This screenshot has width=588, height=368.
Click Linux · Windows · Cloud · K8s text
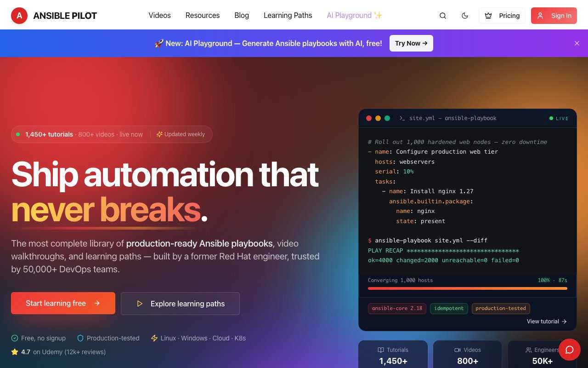click(x=203, y=338)
